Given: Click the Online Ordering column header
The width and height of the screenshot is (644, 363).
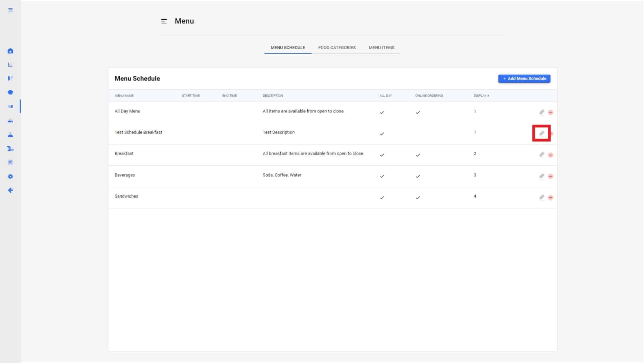Looking at the screenshot, I should click(429, 96).
